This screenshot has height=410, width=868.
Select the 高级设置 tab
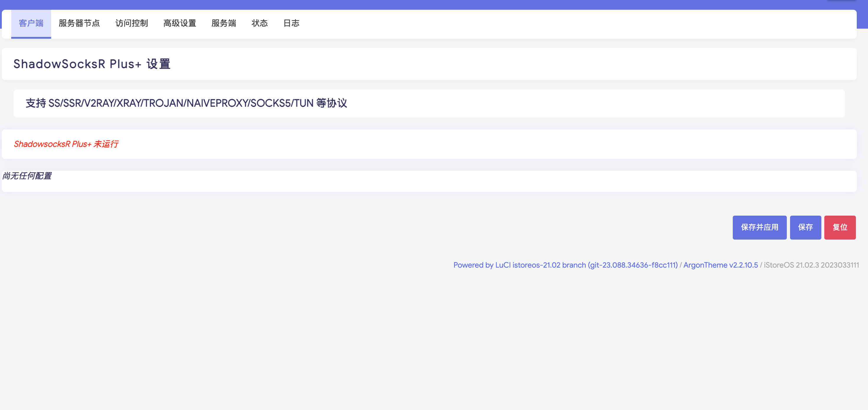180,23
